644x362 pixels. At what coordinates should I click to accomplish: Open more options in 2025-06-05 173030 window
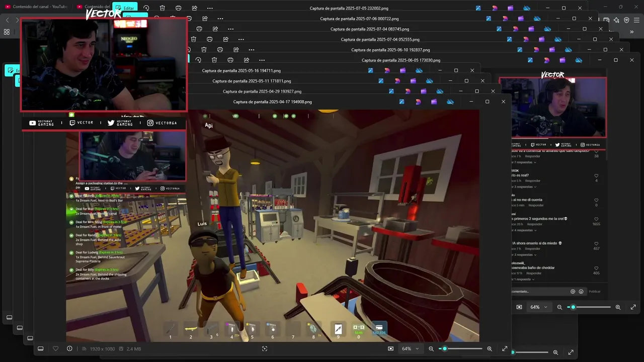click(x=262, y=60)
